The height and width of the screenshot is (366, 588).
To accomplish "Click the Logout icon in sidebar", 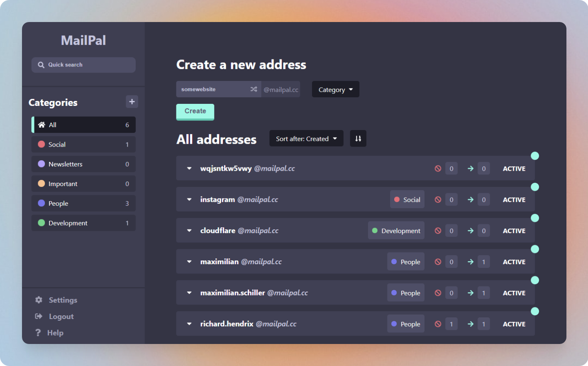I will 39,317.
